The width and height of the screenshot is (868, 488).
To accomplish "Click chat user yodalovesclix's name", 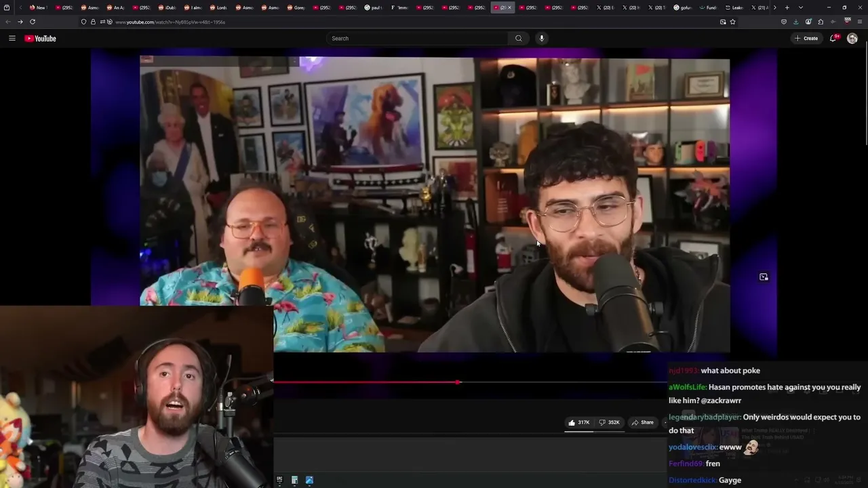I will [693, 447].
